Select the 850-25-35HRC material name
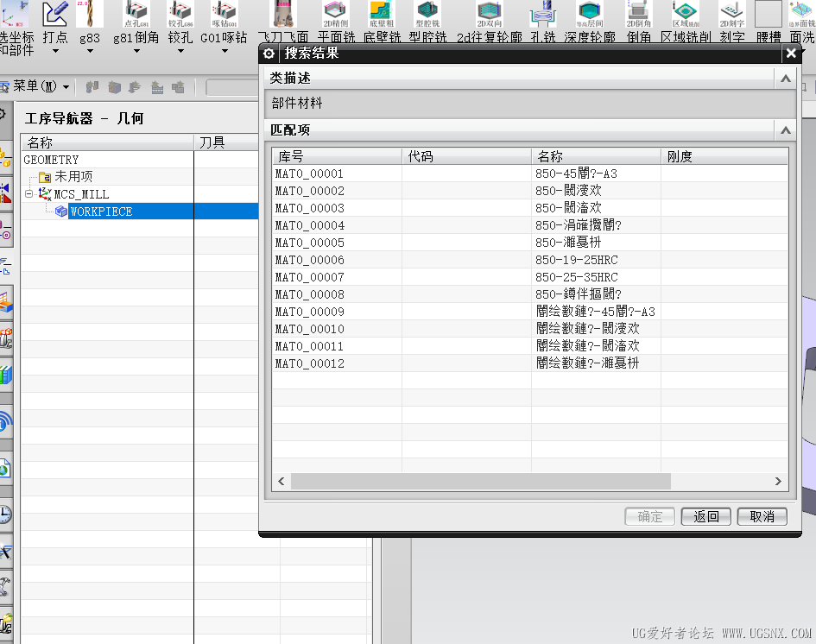Viewport: 816px width, 644px height. click(x=577, y=277)
